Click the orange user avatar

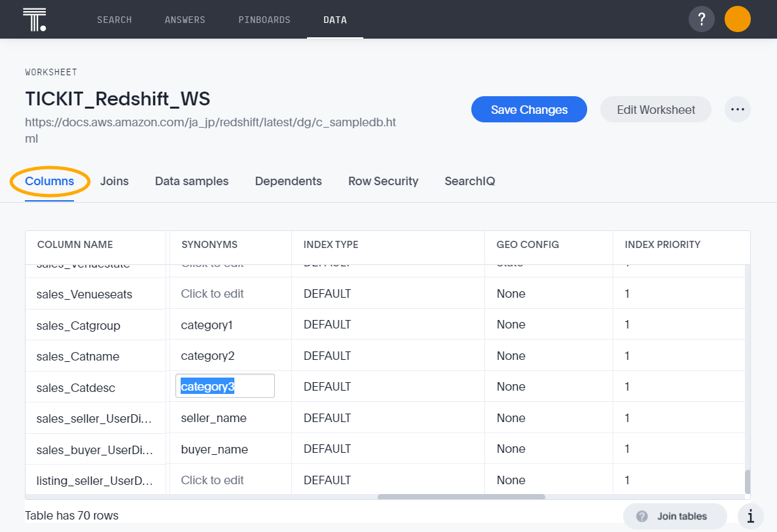coord(738,19)
